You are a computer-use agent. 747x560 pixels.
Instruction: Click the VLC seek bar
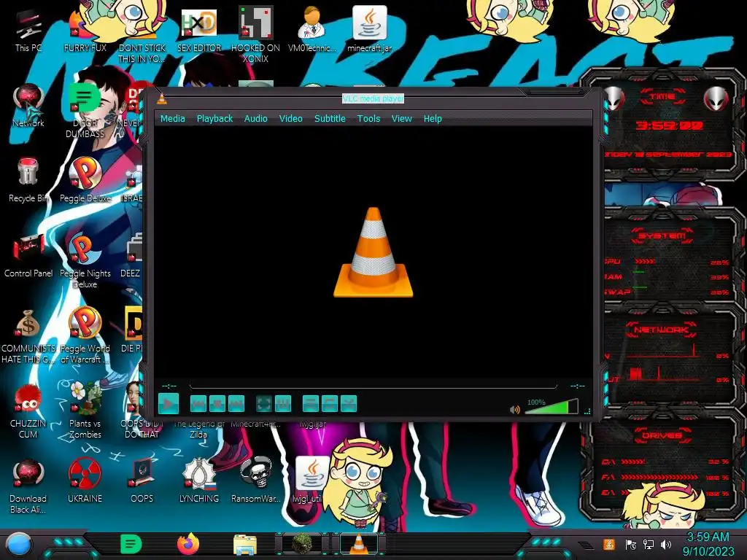(x=373, y=386)
